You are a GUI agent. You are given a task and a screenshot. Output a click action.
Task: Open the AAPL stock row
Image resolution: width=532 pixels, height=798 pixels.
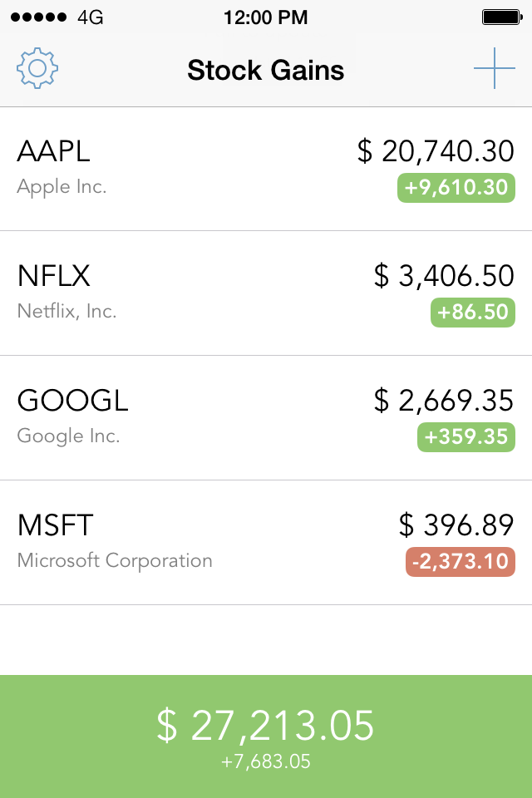pyautogui.click(x=266, y=169)
